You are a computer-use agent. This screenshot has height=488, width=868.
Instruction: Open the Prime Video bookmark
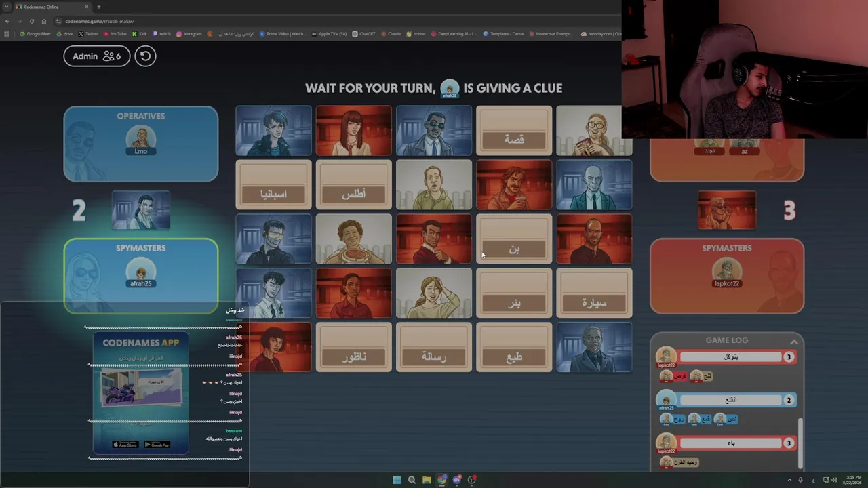(283, 34)
